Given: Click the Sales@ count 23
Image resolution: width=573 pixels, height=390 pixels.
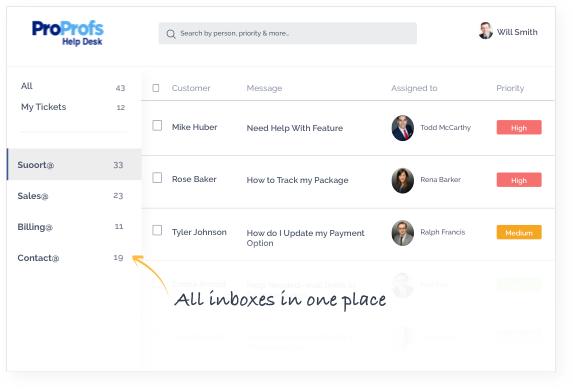Looking at the screenshot, I should [118, 196].
